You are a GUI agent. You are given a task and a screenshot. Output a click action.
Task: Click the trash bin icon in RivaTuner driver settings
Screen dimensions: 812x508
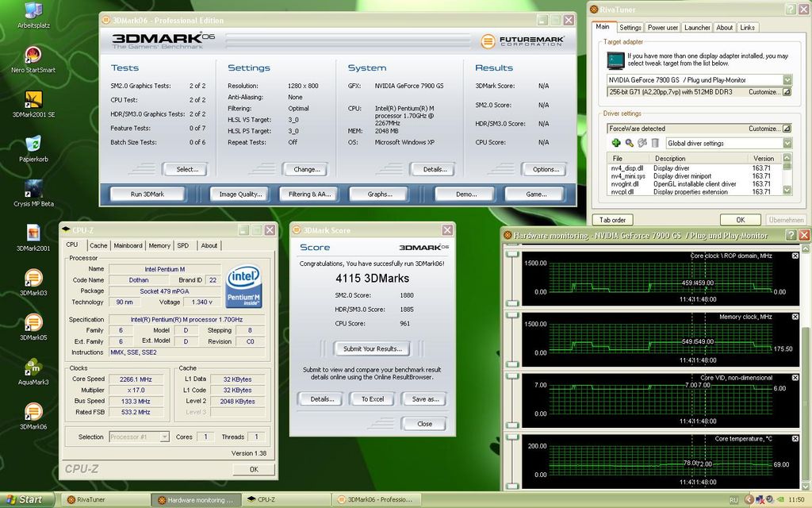(x=654, y=143)
